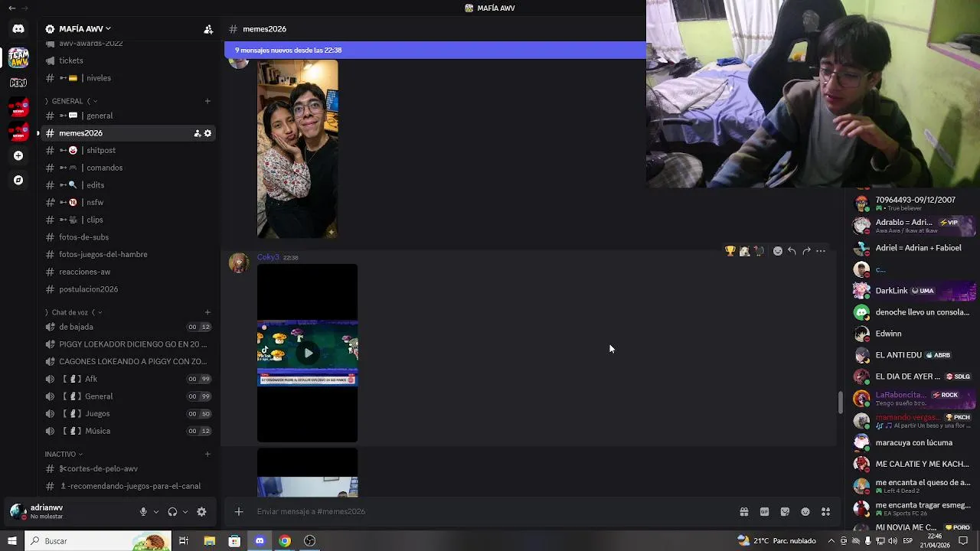Open the tickets channel
Image resolution: width=980 pixels, height=551 pixels.
point(128,60)
